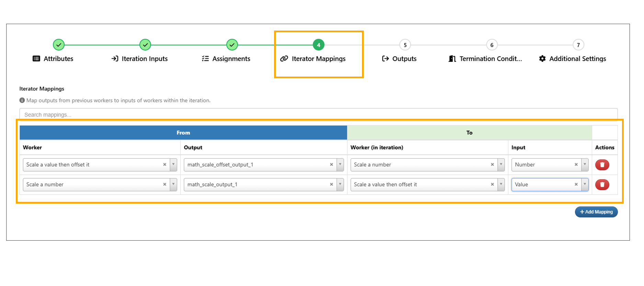This screenshot has width=644, height=286.
Task: Delete the first mapping row with trash icon
Action: [602, 165]
